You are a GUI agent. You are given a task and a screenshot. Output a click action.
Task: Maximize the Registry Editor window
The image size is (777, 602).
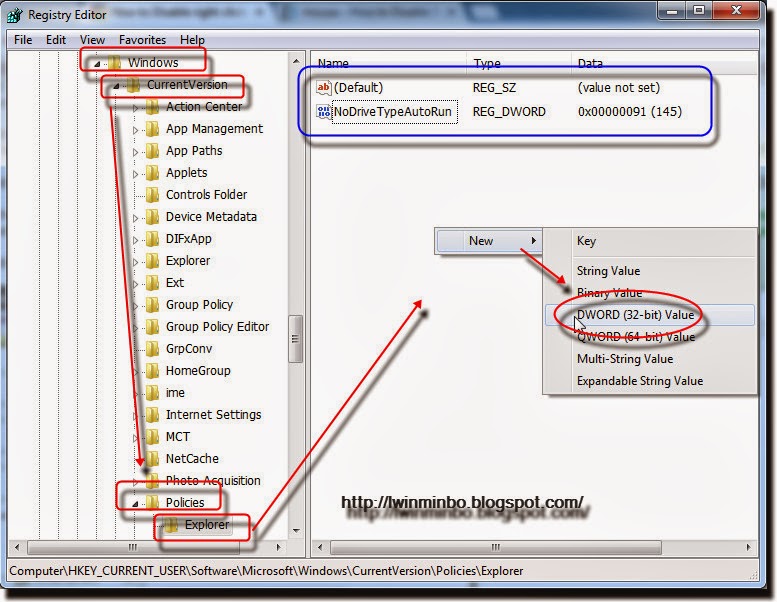pyautogui.click(x=699, y=10)
